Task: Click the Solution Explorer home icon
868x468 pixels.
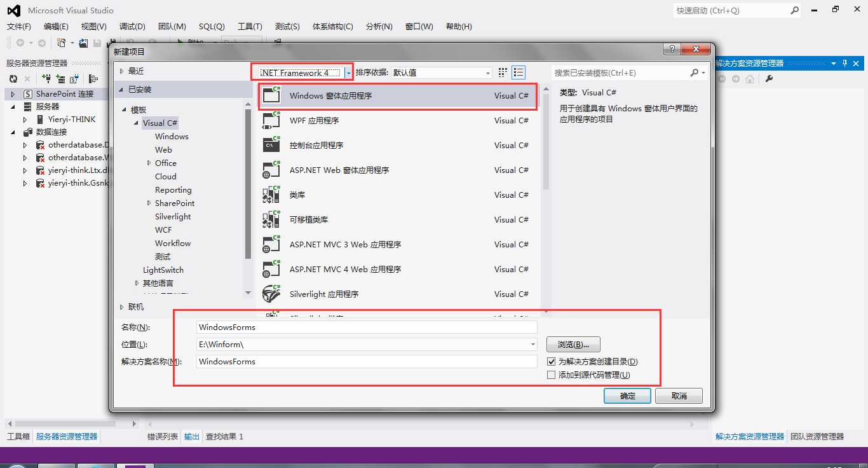Action: (x=750, y=79)
